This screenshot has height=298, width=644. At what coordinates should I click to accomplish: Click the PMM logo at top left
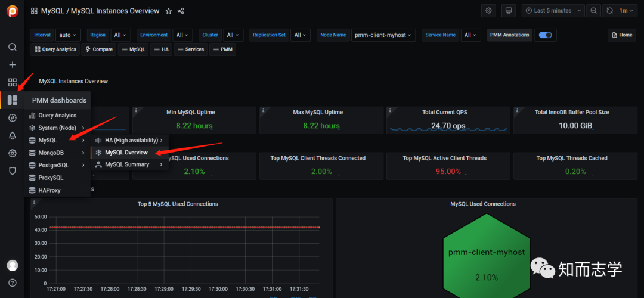pos(13,11)
